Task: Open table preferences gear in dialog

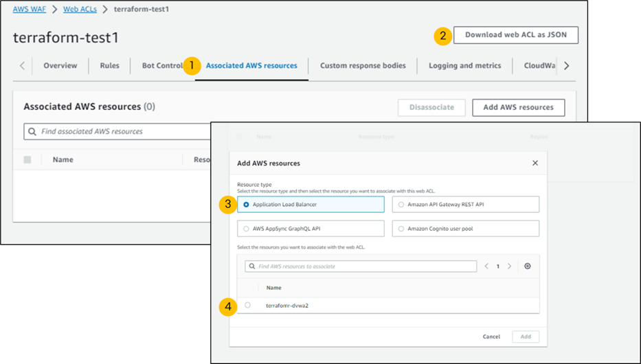Action: point(528,266)
